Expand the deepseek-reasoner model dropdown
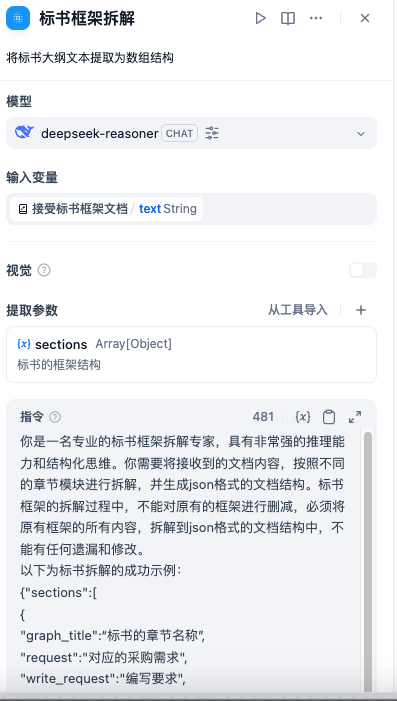 (x=361, y=134)
